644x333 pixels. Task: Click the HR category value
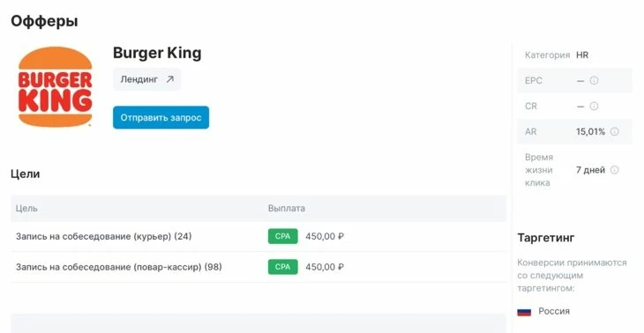coord(582,55)
